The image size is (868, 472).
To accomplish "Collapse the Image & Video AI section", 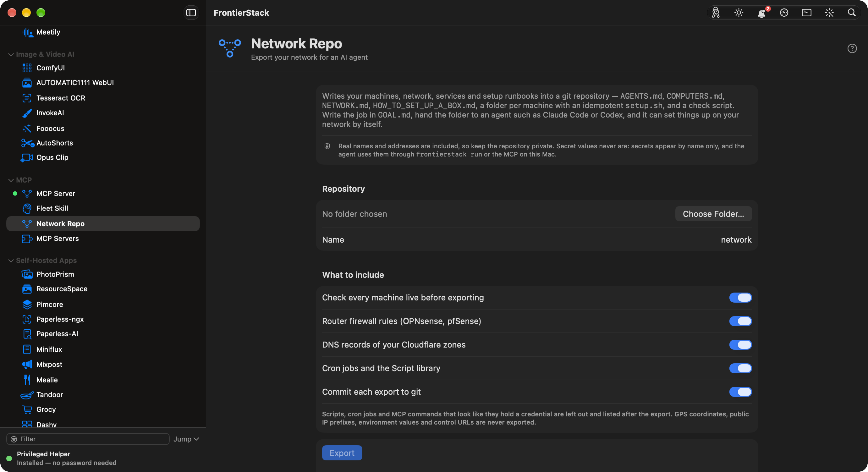I will click(11, 55).
